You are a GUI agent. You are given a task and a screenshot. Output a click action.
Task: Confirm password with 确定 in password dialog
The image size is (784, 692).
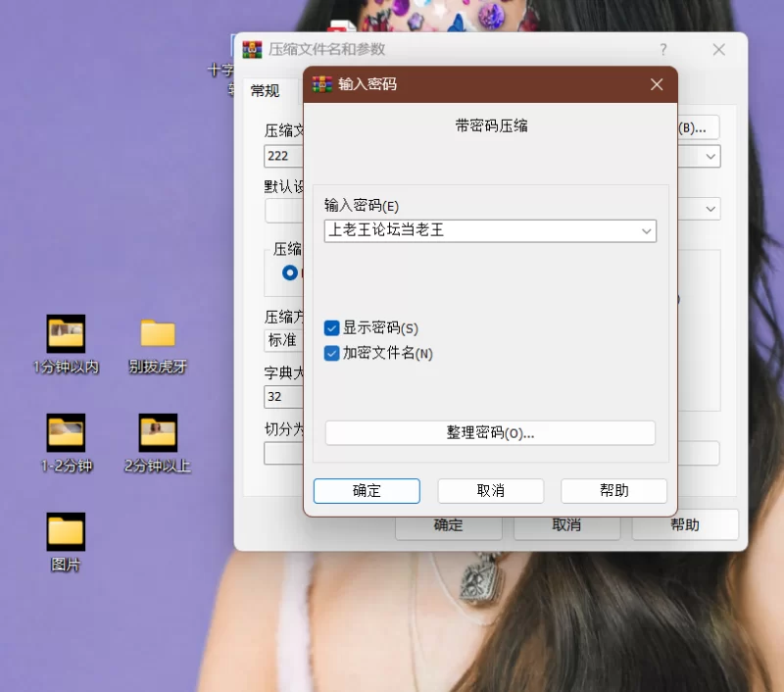coord(367,491)
